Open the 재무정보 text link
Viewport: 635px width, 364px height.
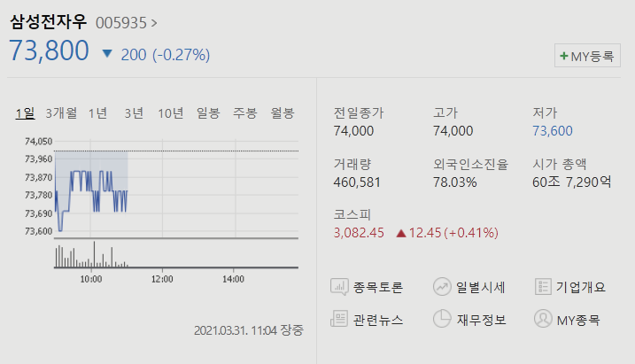coord(482,320)
